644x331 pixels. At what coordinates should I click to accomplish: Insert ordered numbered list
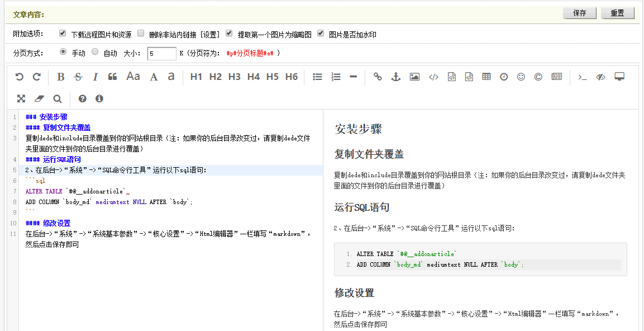click(336, 77)
